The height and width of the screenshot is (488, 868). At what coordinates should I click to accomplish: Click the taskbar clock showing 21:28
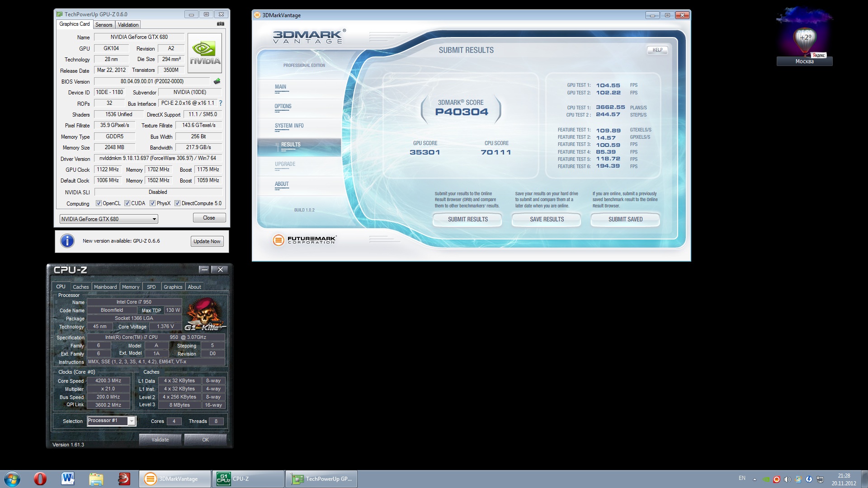click(x=844, y=479)
